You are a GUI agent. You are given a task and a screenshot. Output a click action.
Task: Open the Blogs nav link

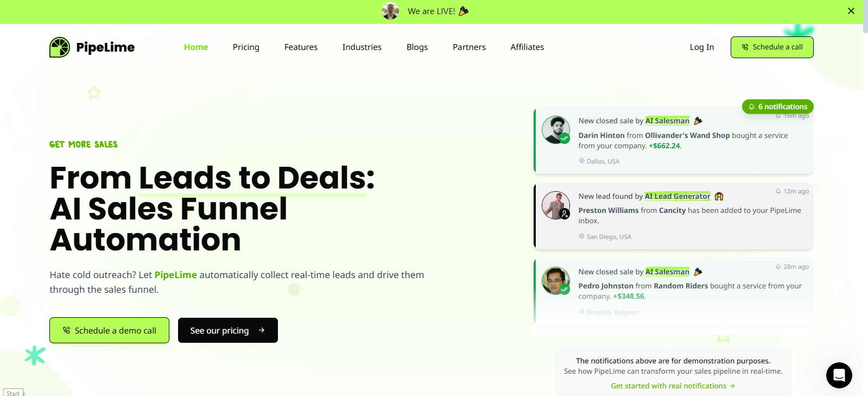(x=417, y=47)
